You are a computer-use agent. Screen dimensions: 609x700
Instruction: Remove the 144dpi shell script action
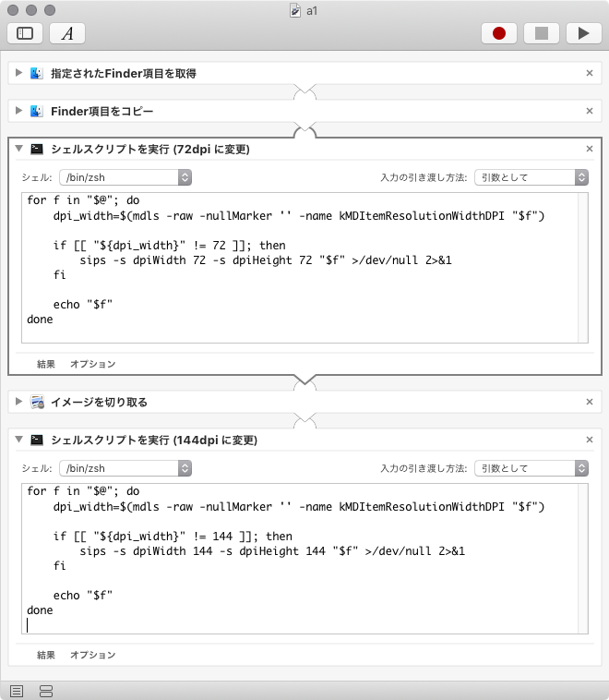click(590, 440)
